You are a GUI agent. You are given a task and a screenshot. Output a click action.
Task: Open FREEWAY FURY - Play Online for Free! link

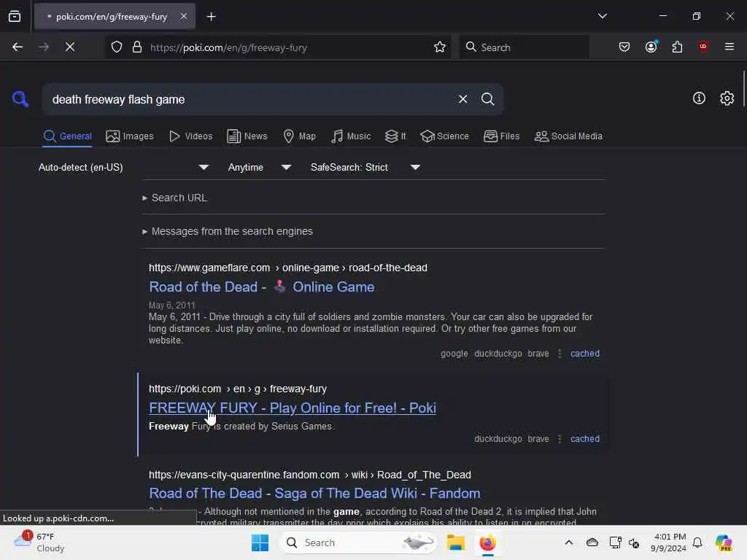coord(293,408)
